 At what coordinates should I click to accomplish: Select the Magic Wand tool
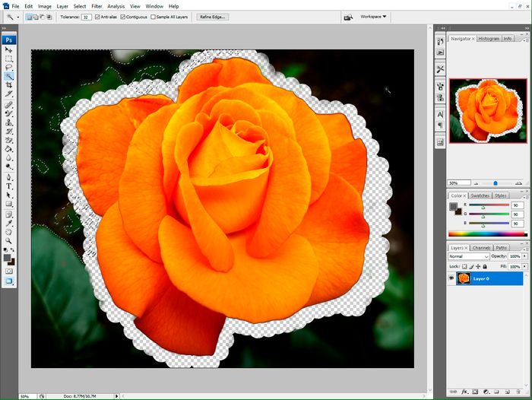[x=9, y=77]
